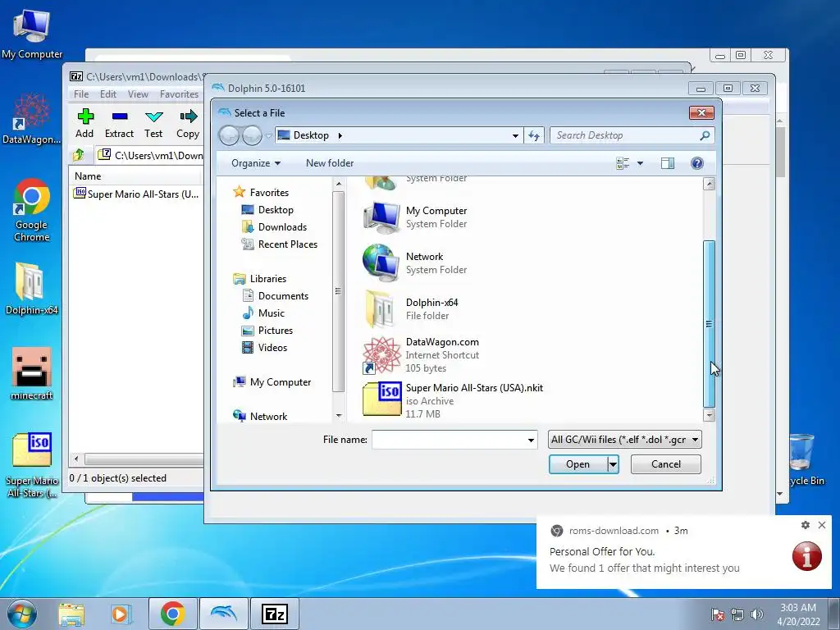Select Downloads under Favorites
This screenshot has height=630, width=840.
[274, 227]
